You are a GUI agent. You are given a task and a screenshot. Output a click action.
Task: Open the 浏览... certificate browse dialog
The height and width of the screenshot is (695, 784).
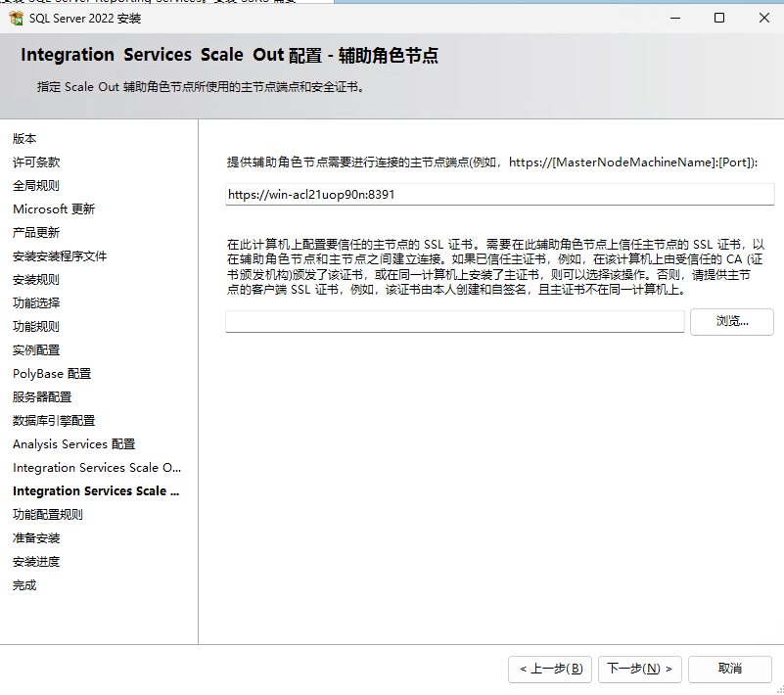coord(731,321)
